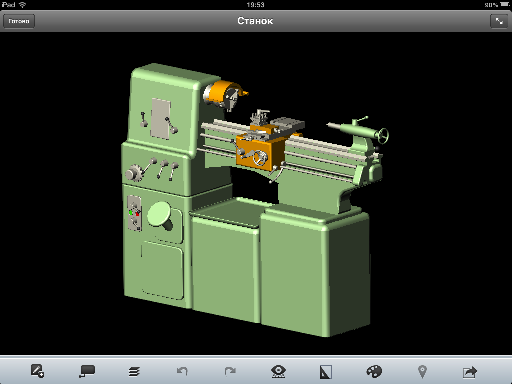This screenshot has width=512, height=384.
Task: Toggle fullscreen with the expand arrows icon
Action: (499, 21)
